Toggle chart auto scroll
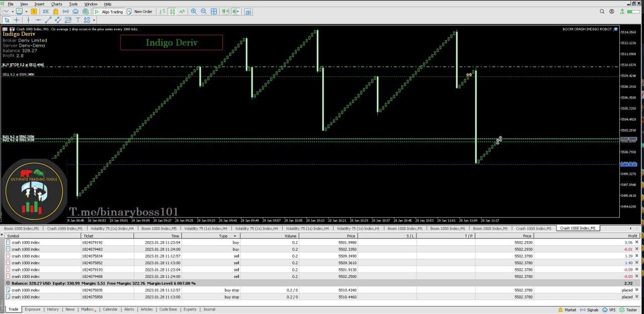Screen dimensions: 644x314 [224, 12]
